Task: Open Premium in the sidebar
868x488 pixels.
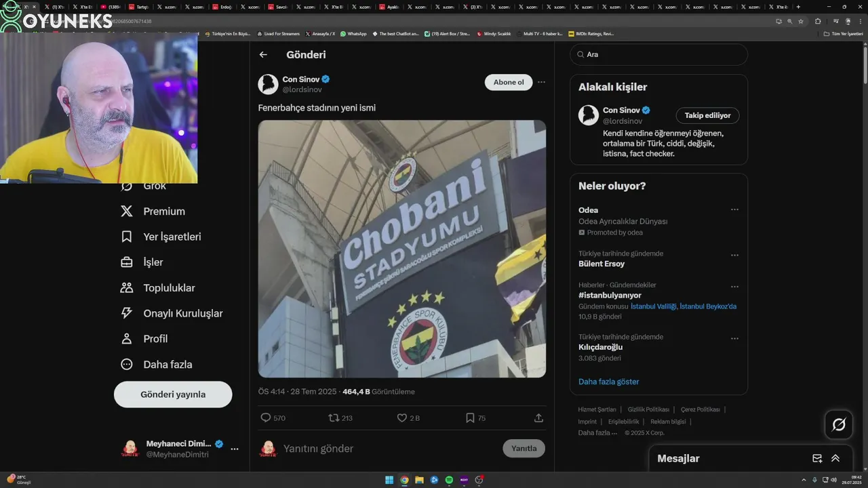Action: tap(153, 211)
